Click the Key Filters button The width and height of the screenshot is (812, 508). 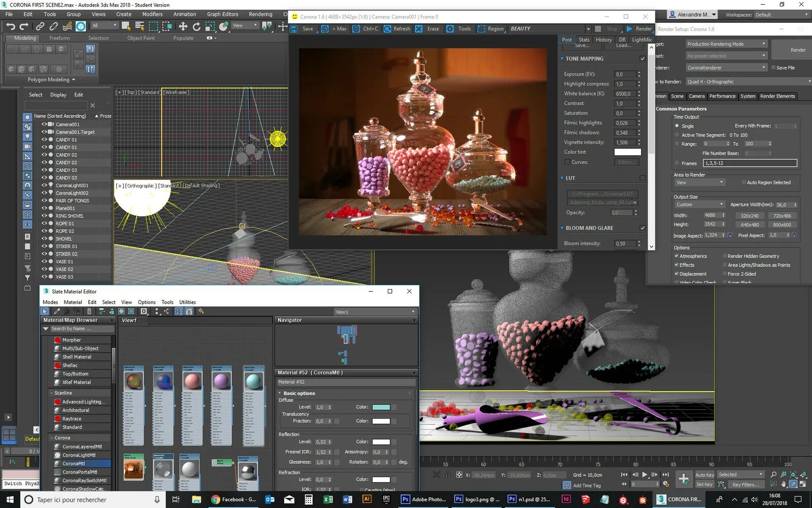pyautogui.click(x=746, y=485)
